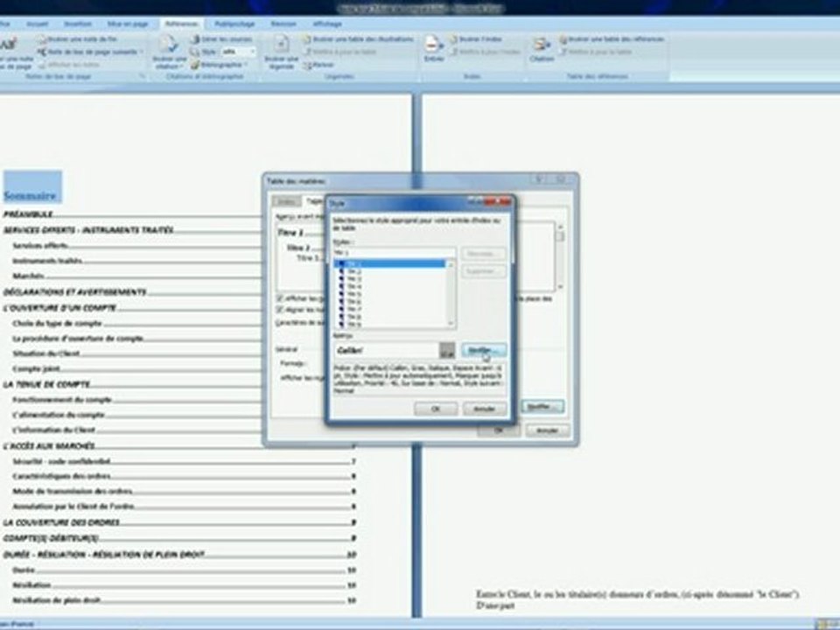Open the Révision ribbon tab
The width and height of the screenshot is (840, 630).
(x=283, y=24)
